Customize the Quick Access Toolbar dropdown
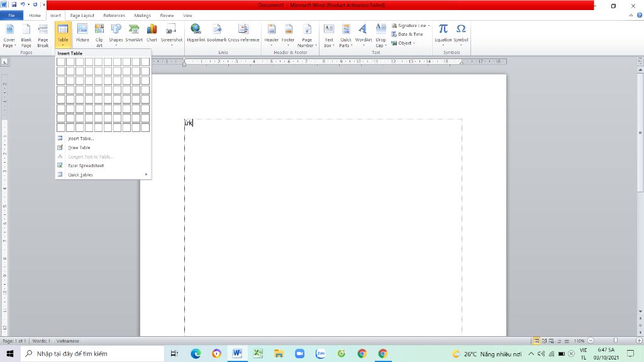 coord(44,5)
